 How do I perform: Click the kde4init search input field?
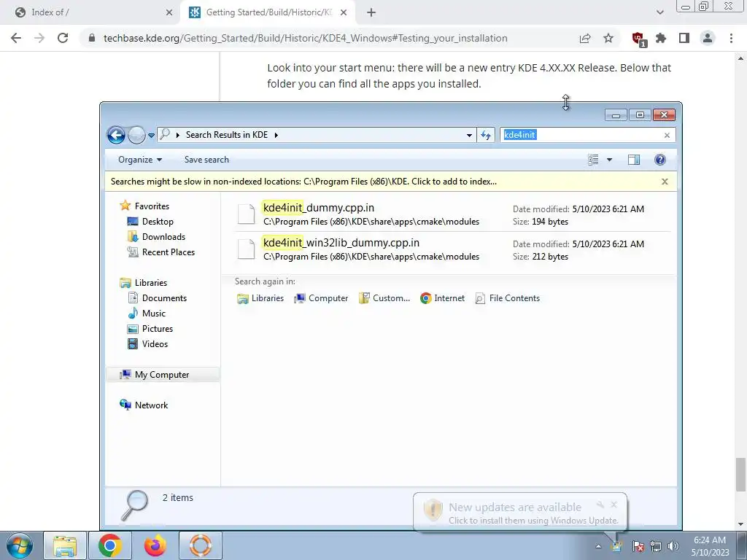point(581,135)
